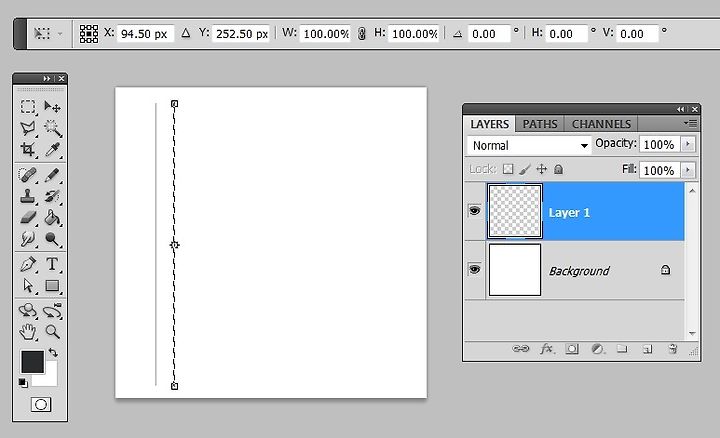The width and height of the screenshot is (720, 438).
Task: Switch to the Channels tab
Action: pos(601,124)
